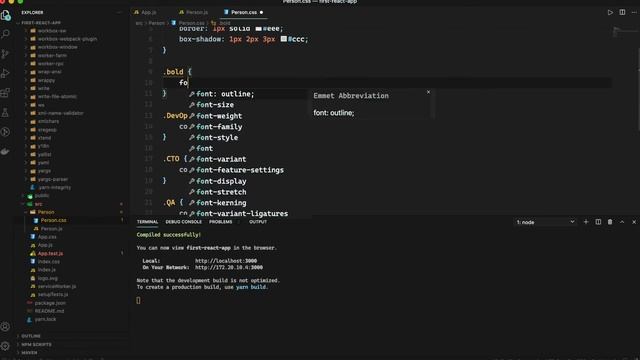Open the http://localhost:3000 link in terminal
This screenshot has width=640, height=360.
[226, 261]
